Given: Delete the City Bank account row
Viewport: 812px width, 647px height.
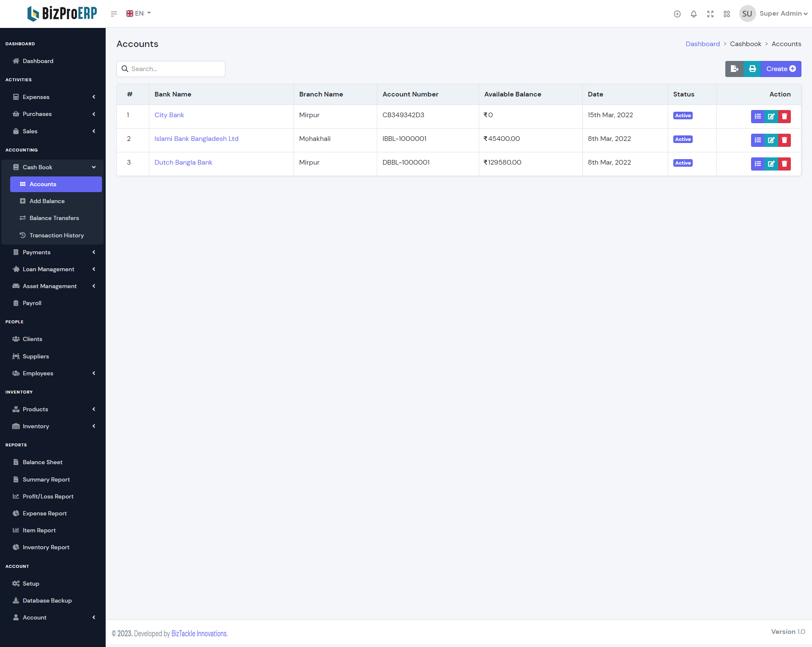Looking at the screenshot, I should (785, 116).
